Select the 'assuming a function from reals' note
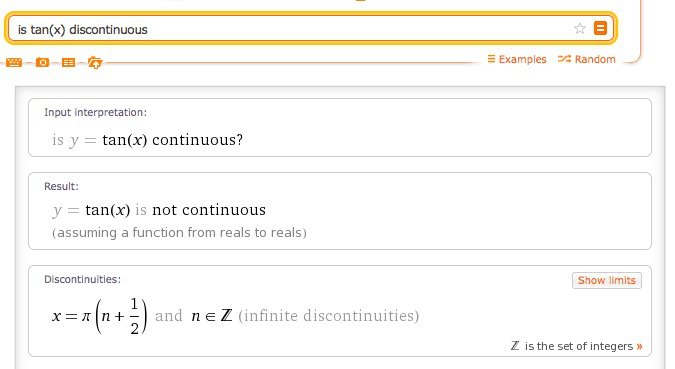The width and height of the screenshot is (675, 369). [179, 233]
